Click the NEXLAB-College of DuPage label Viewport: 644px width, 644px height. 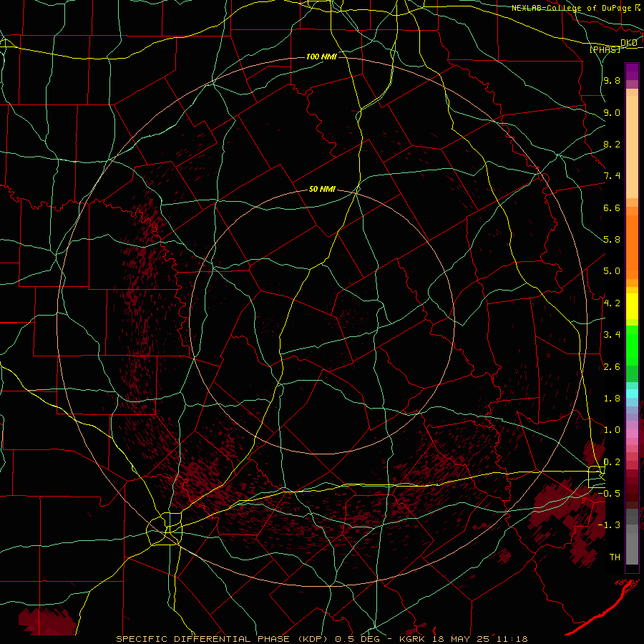pyautogui.click(x=572, y=8)
